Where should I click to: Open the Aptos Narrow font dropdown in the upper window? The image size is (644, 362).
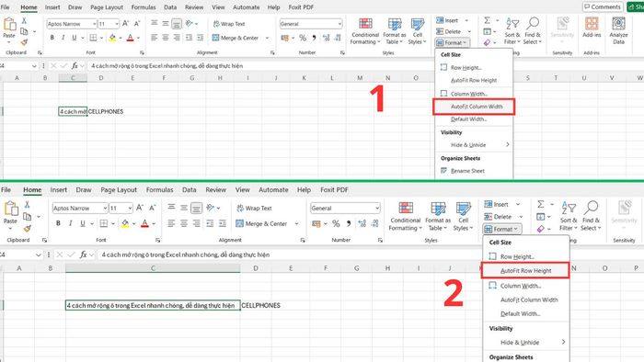[x=94, y=24]
